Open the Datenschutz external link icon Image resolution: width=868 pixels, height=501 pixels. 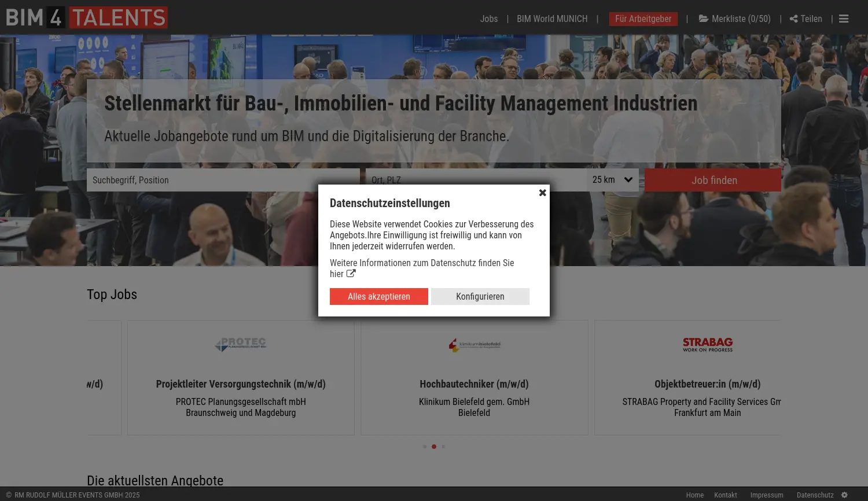pos(351,274)
